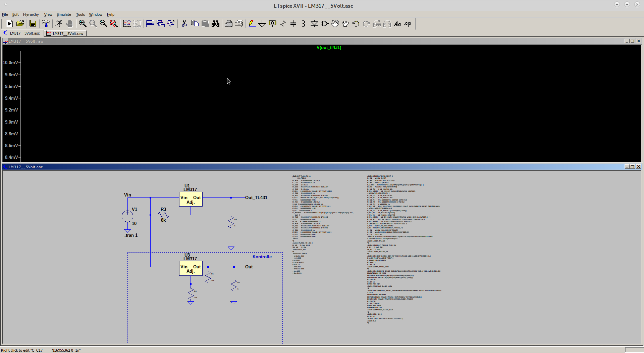Viewport: 644px width, 353px height.
Task: Click the Undo arrow icon
Action: click(356, 24)
